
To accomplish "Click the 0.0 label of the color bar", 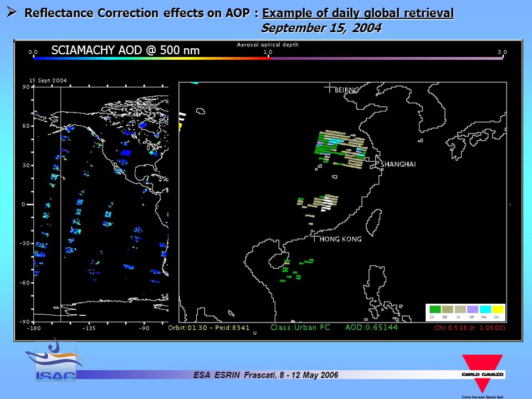I will (33, 52).
